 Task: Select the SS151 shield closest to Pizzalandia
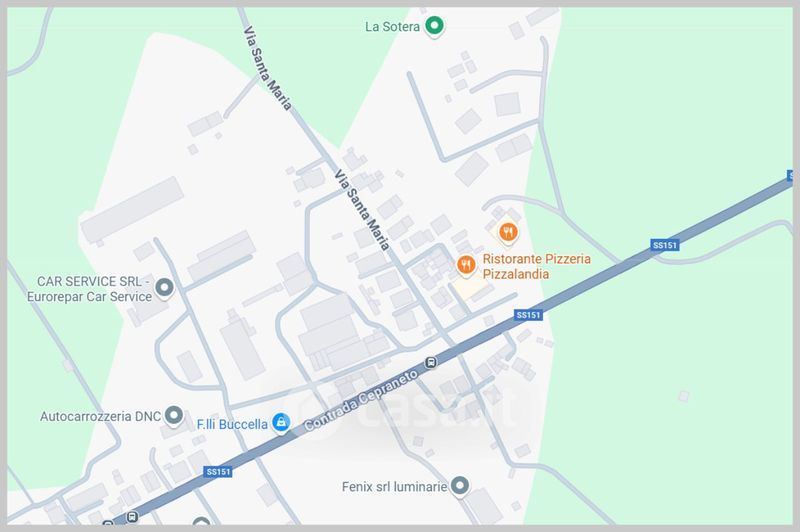[529, 315]
